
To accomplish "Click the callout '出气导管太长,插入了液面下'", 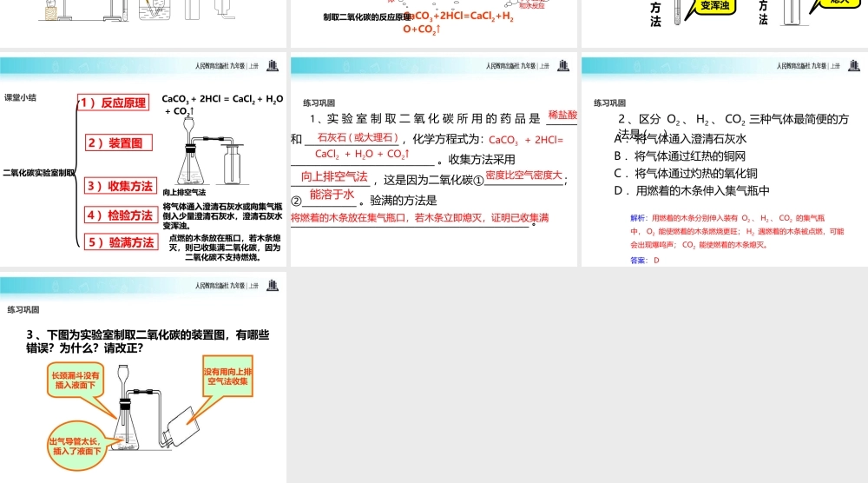I will 76,446.
